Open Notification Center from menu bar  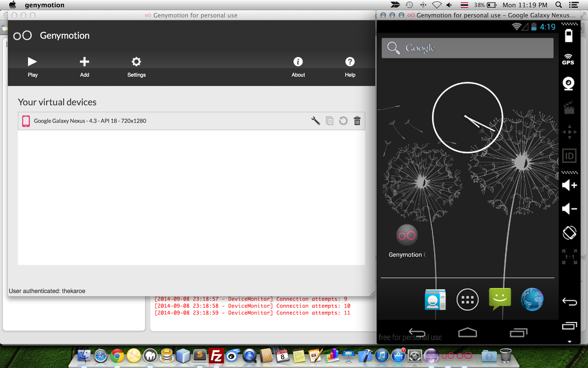[573, 5]
